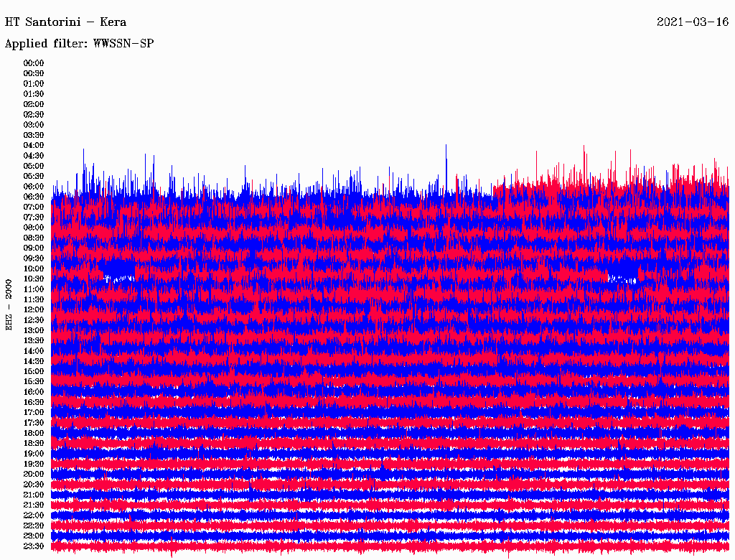Select the 15:00 time label
Screen dimensions: 735x560
click(x=34, y=371)
